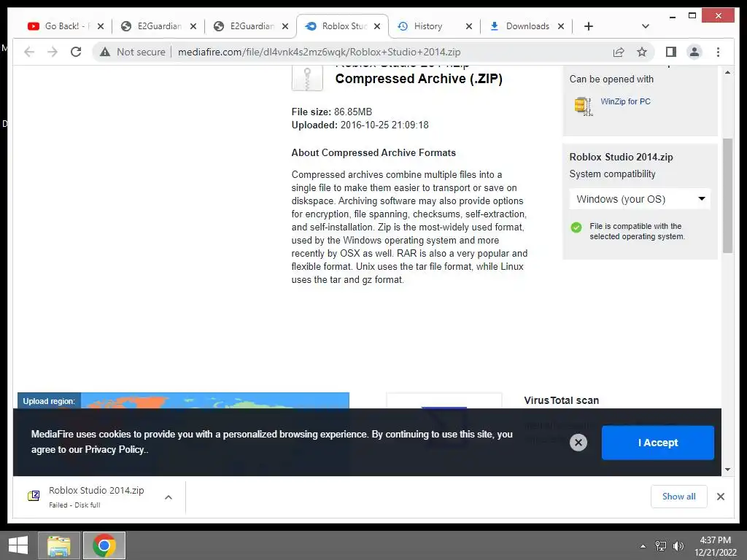
Task: Click the WinZip icon
Action: tap(583, 106)
